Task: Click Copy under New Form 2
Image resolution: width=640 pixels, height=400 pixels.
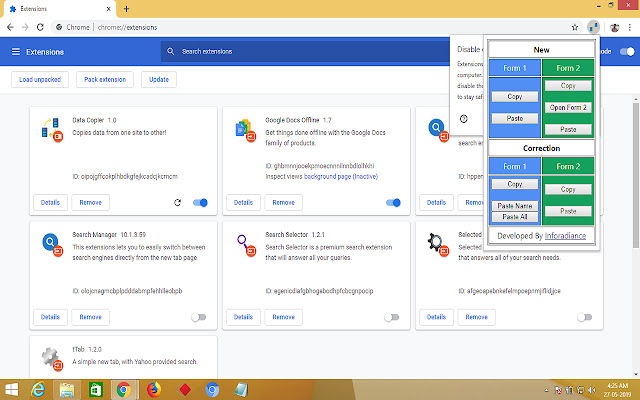Action: (568, 86)
